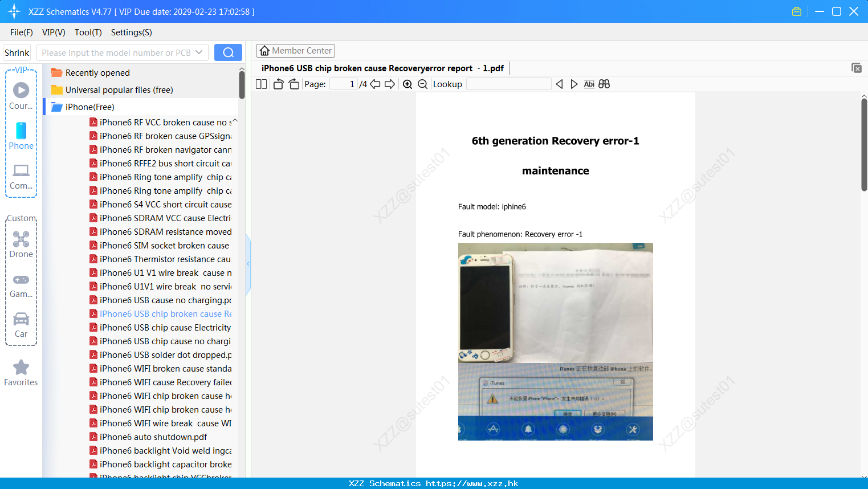Find previous match with the left triangle
The height and width of the screenshot is (489, 868).
[x=559, y=84]
